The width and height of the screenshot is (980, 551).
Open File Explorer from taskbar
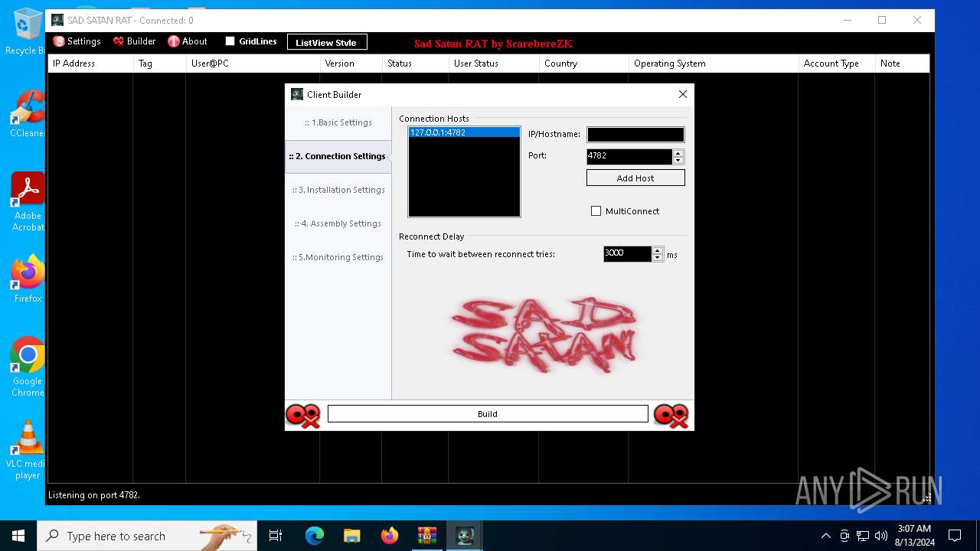tap(352, 536)
